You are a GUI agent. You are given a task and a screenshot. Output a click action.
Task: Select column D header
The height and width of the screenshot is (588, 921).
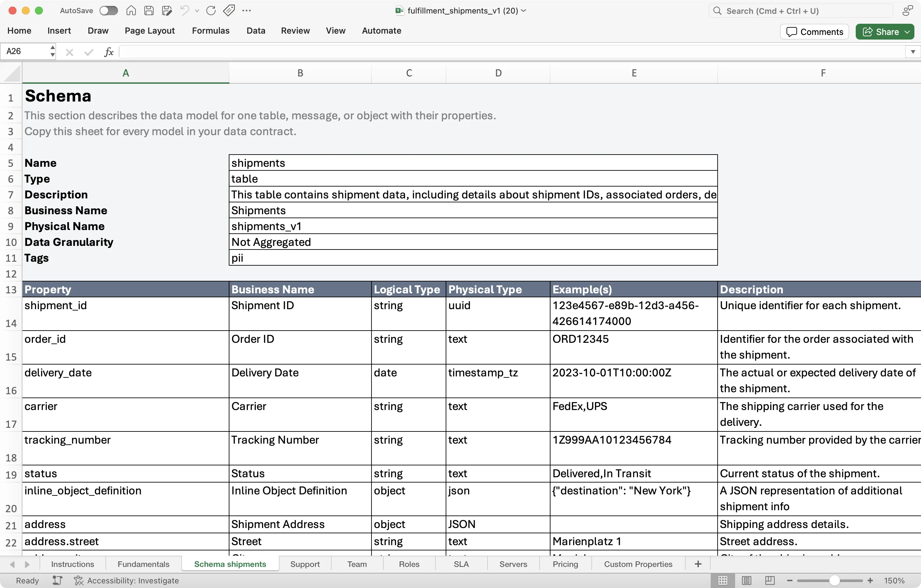(x=498, y=73)
